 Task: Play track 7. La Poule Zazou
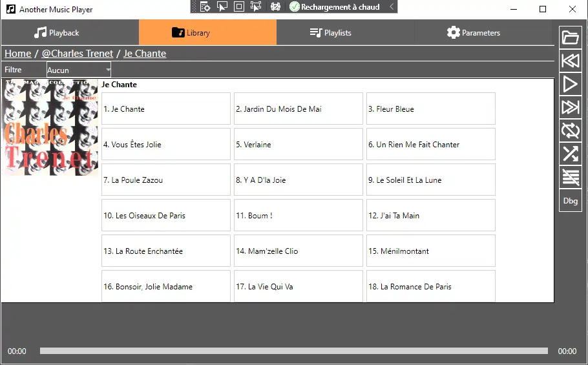166,180
